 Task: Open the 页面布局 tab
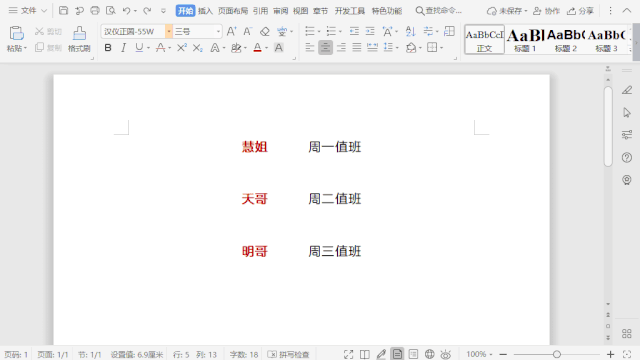pyautogui.click(x=233, y=11)
